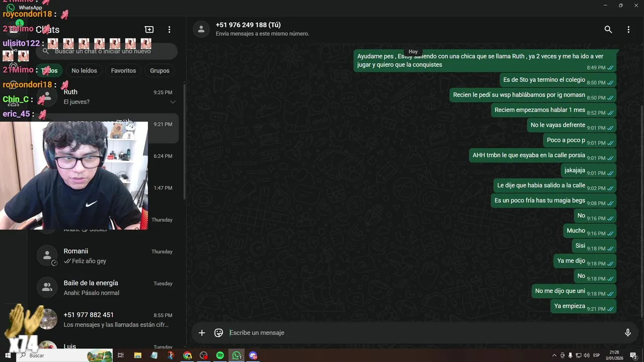Click the Buscar un chat search field

107,51
